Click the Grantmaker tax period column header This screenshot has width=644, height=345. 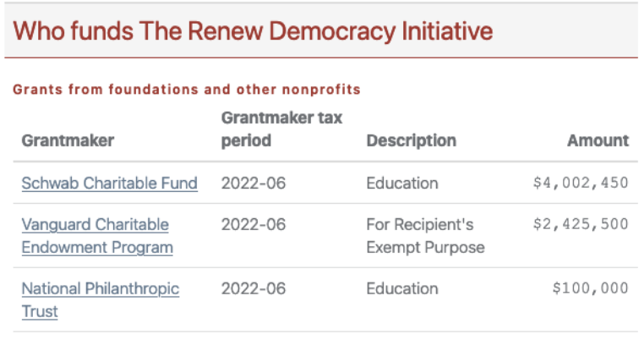281,129
